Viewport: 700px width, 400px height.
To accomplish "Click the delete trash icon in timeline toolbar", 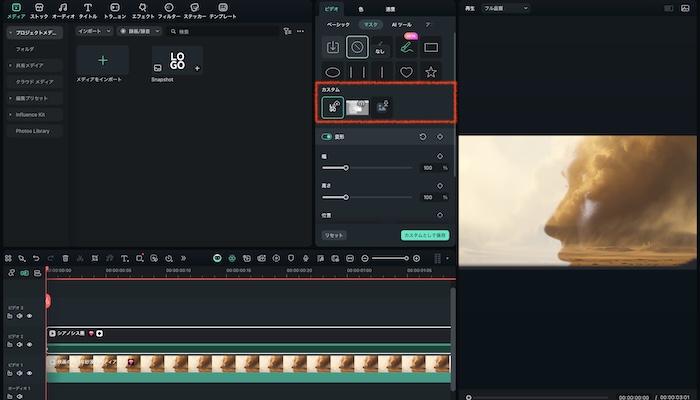I will pyautogui.click(x=65, y=258).
